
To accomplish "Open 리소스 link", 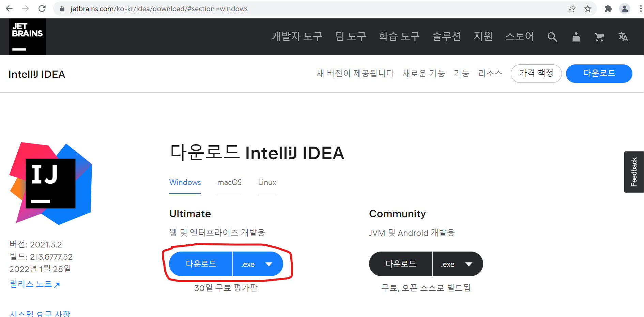I will pos(490,73).
